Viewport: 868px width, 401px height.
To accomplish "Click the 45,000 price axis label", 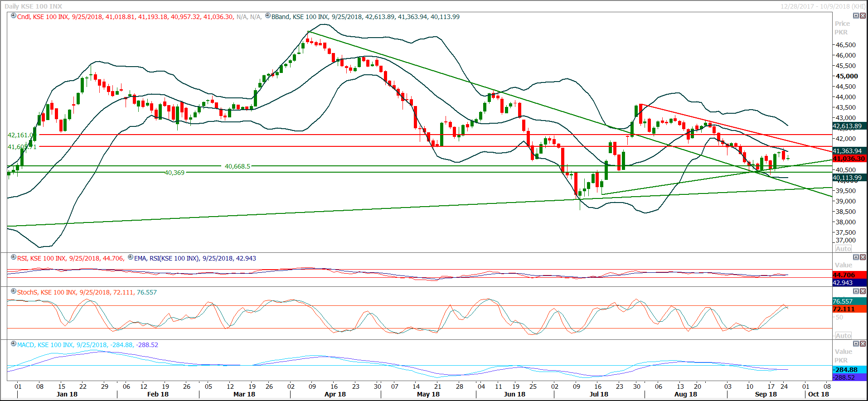I will click(847, 76).
